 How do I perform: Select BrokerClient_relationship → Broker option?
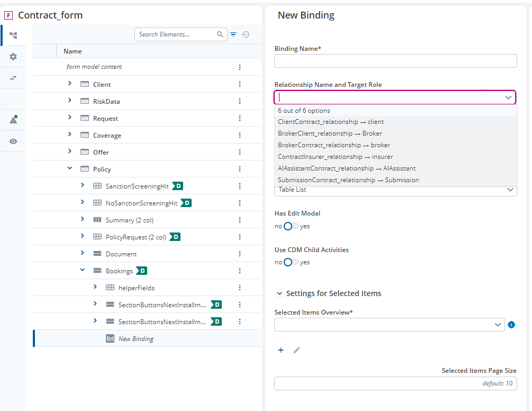tap(395, 133)
